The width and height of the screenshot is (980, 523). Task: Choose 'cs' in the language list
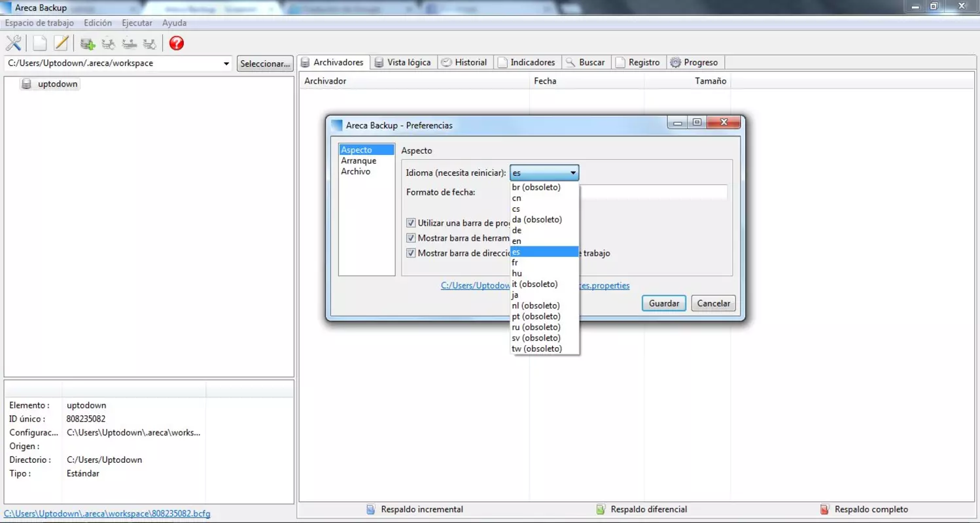544,209
